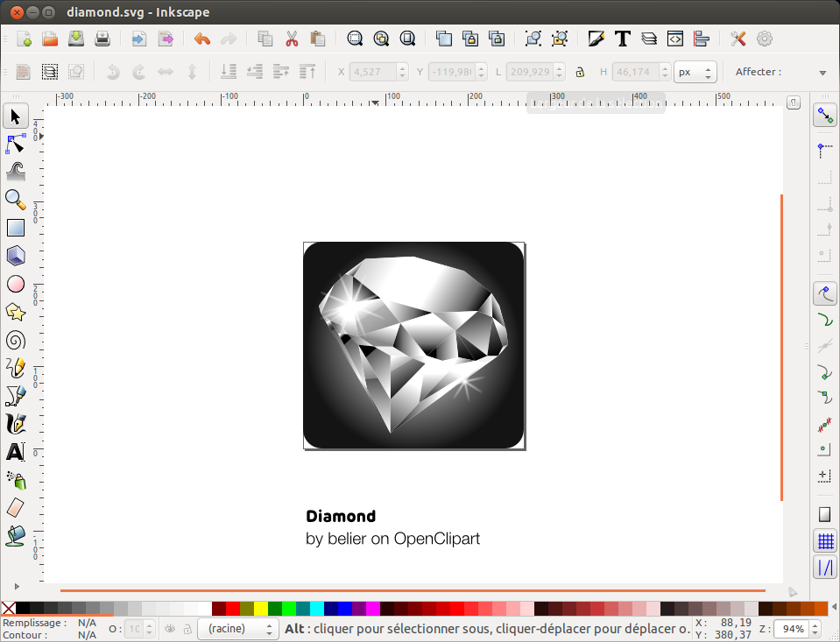
Task: Toggle grid snapping in snap bar
Action: coord(824,540)
